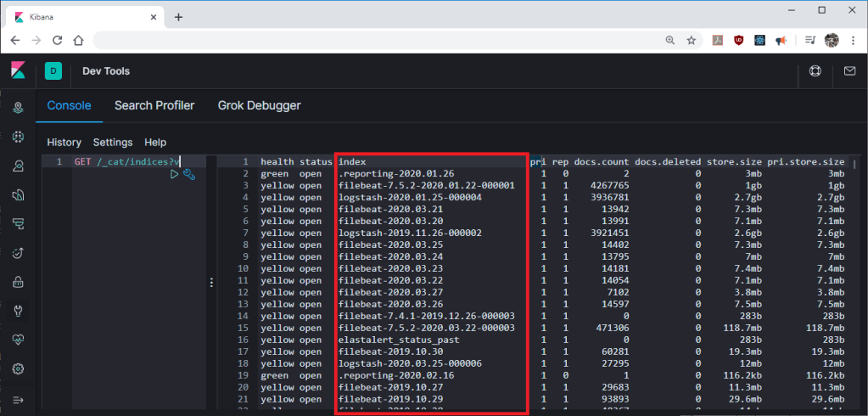Open the space selector D avatar
The image size is (868, 416).
click(53, 71)
